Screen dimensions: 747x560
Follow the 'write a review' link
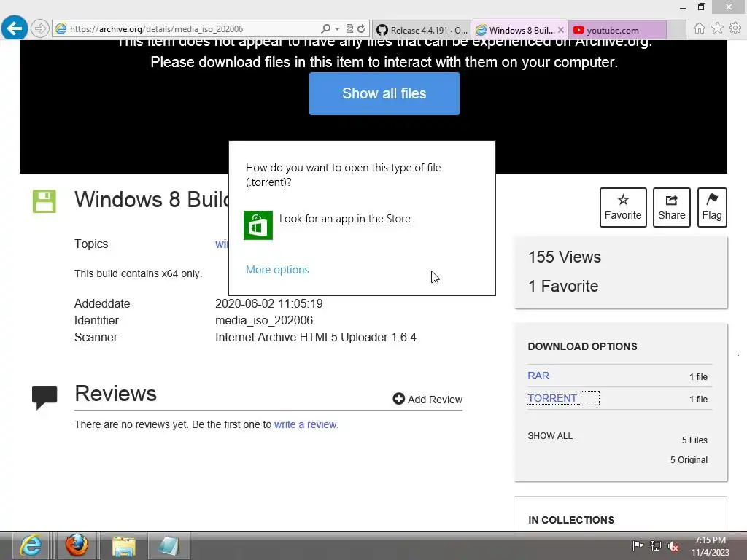[305, 424]
